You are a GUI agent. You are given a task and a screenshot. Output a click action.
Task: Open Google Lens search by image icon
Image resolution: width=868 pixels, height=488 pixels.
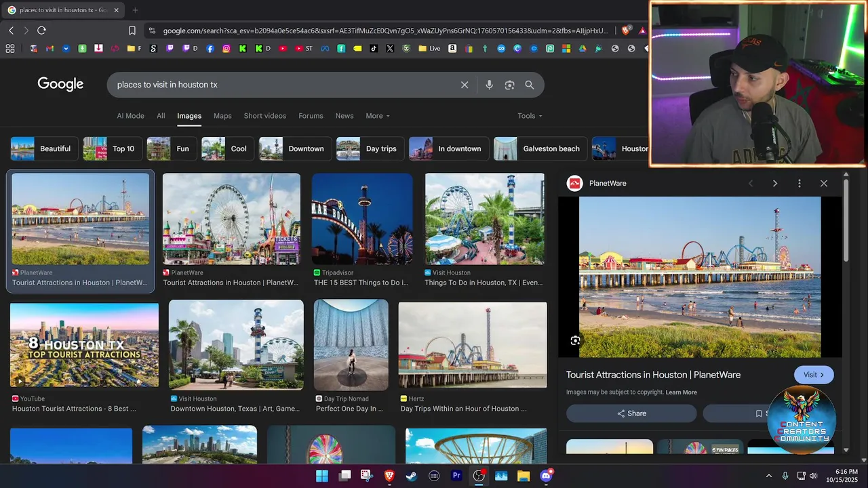tap(509, 85)
